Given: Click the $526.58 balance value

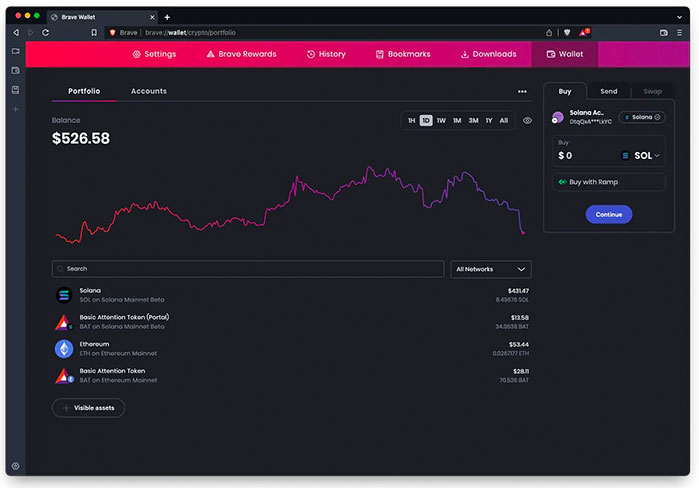Looking at the screenshot, I should 81,138.
